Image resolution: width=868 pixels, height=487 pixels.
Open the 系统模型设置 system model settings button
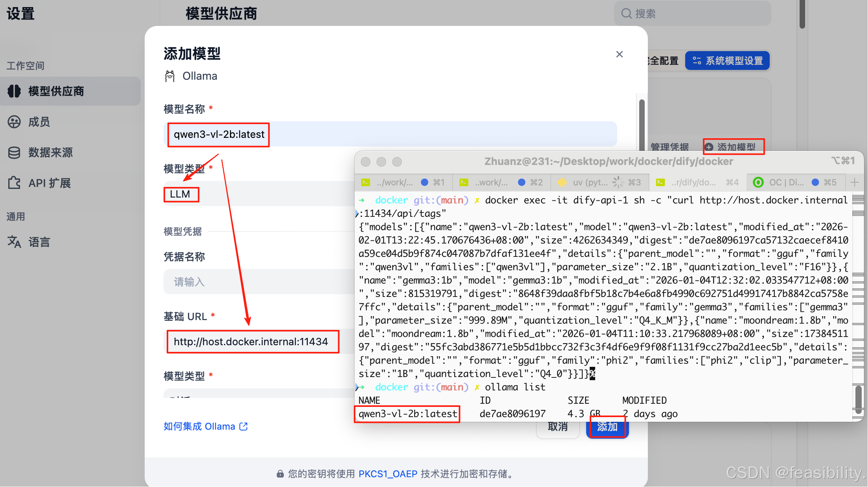pos(727,61)
